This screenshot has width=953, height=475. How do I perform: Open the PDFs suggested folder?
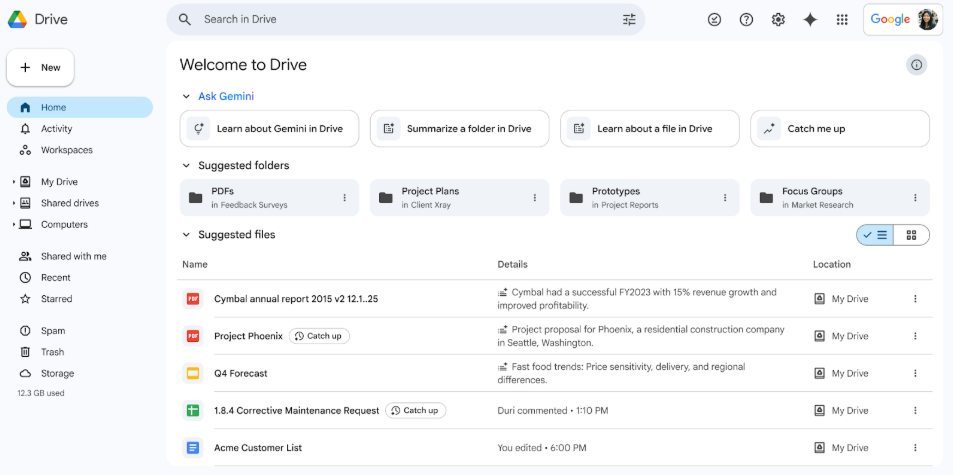tap(269, 197)
